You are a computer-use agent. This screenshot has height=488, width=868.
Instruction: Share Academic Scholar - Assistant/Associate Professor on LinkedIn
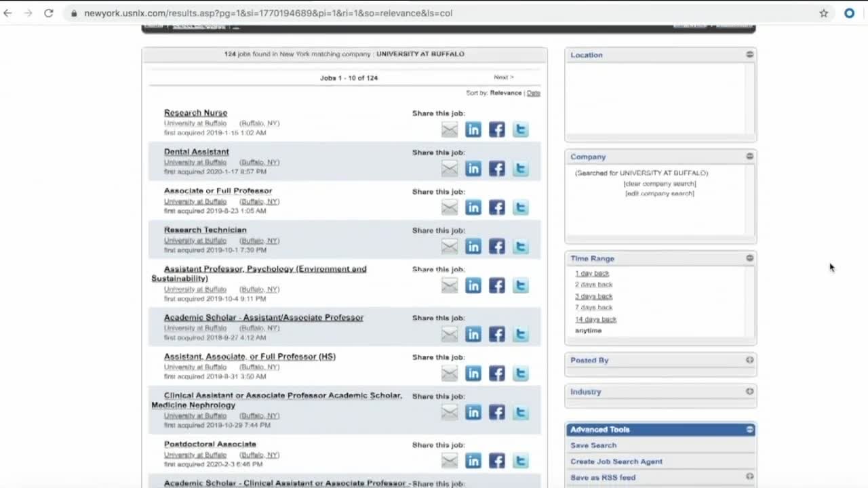point(473,334)
